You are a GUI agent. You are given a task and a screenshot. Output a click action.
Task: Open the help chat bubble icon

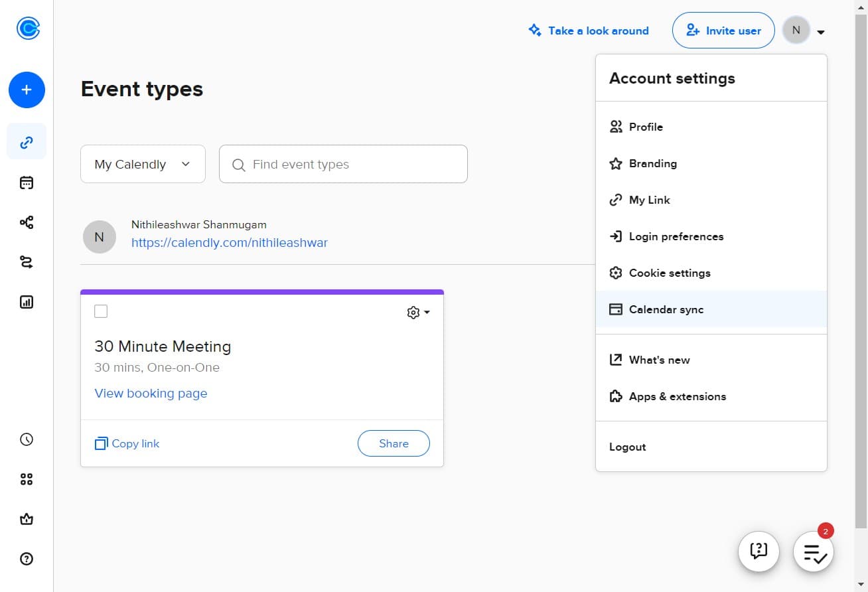pyautogui.click(x=759, y=551)
